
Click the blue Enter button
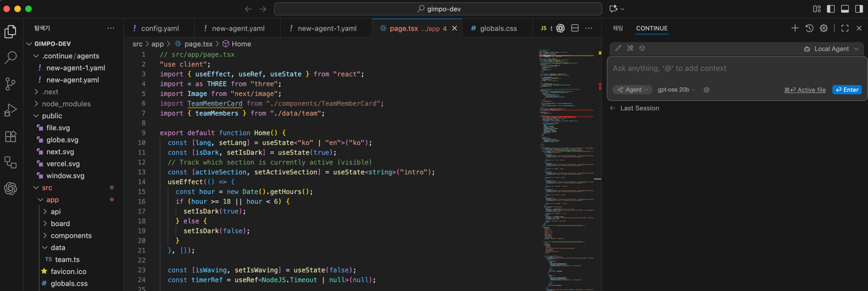[847, 90]
